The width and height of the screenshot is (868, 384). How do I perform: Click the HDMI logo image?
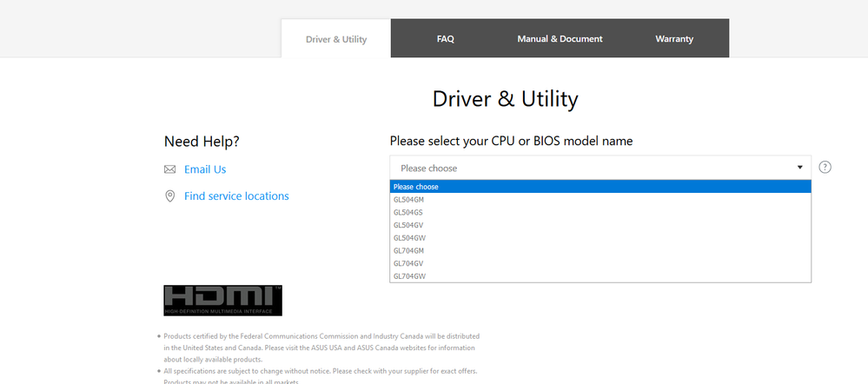(x=222, y=301)
